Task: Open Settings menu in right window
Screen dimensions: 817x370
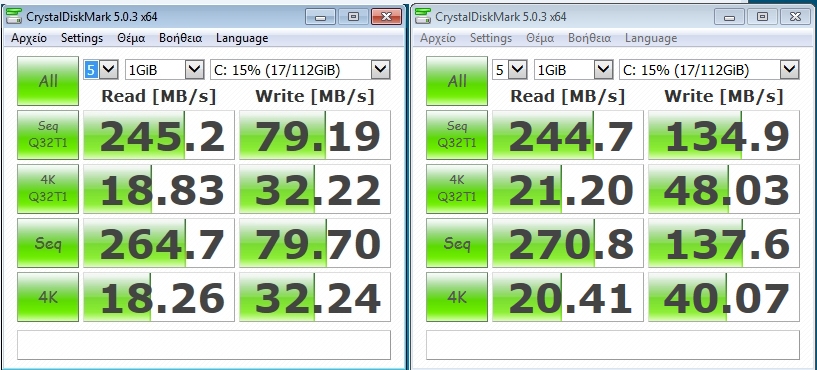Action: [x=491, y=38]
